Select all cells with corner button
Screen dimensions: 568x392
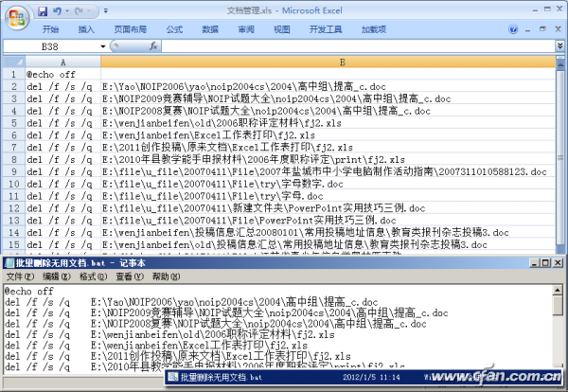14,62
